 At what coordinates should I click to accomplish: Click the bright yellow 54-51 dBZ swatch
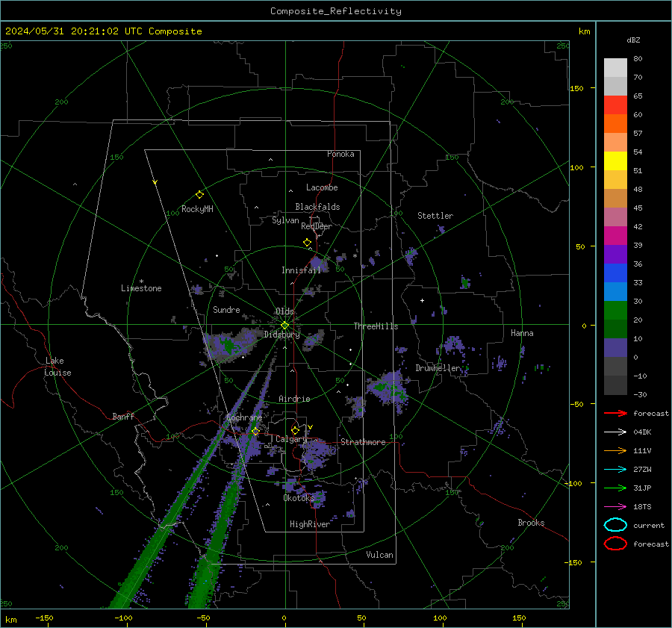[615, 161]
